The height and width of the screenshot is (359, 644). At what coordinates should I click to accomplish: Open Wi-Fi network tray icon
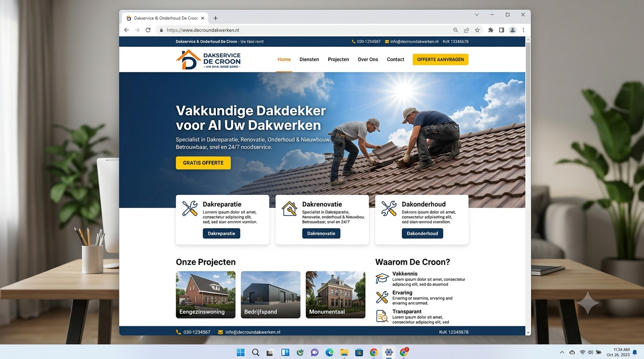tap(583, 352)
